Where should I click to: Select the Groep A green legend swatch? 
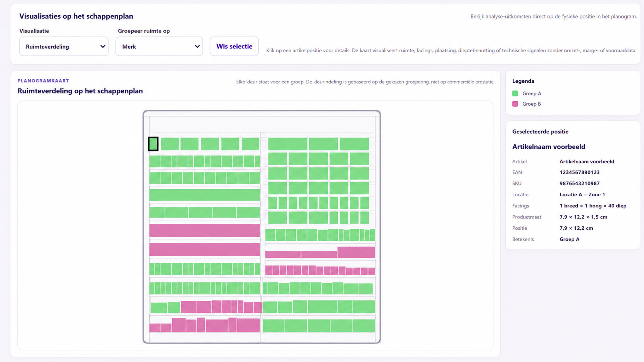tap(515, 93)
